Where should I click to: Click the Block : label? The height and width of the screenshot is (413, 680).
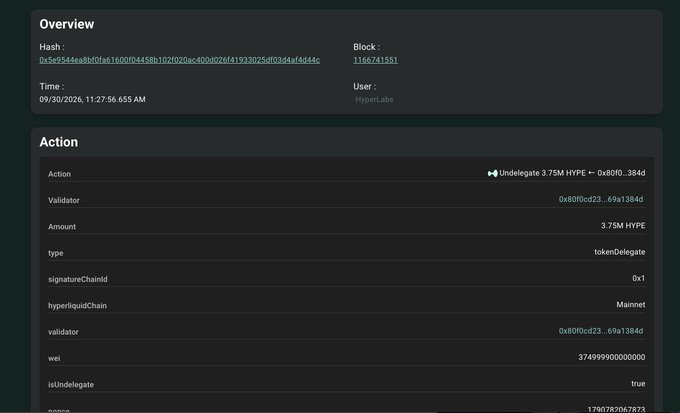pos(366,47)
